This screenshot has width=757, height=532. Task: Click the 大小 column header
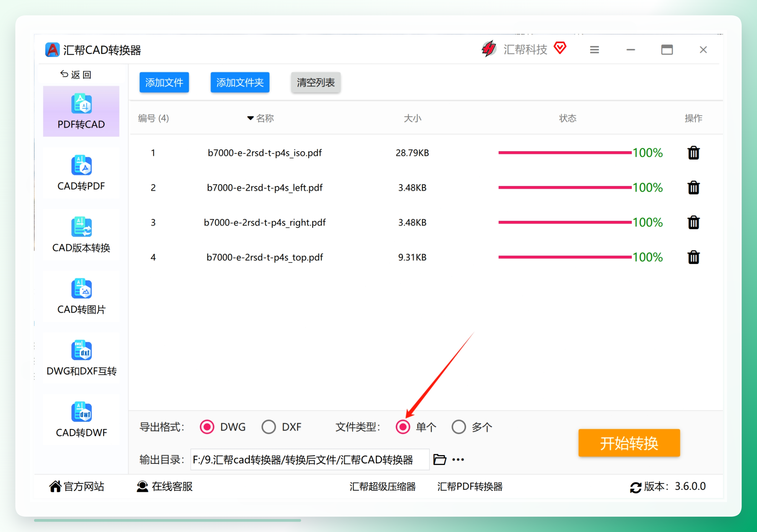click(413, 118)
